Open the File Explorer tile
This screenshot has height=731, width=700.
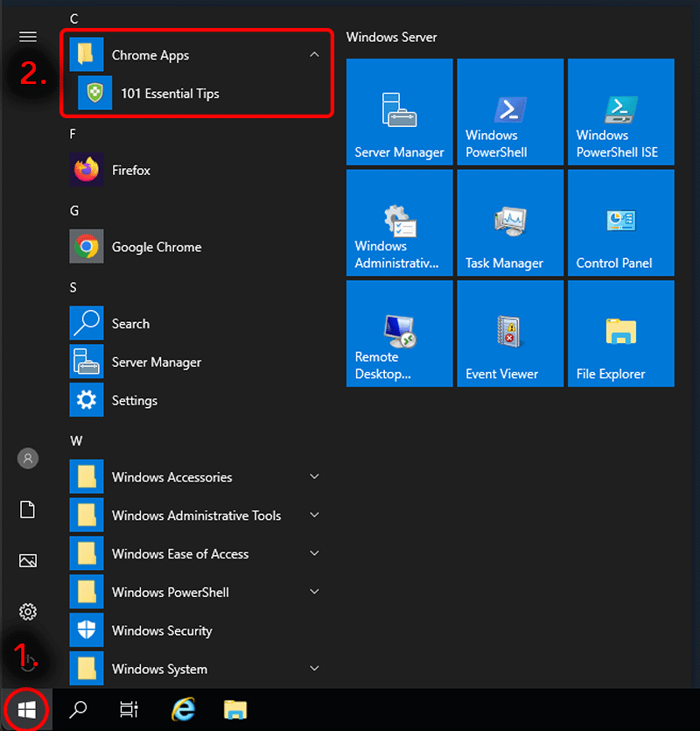620,334
